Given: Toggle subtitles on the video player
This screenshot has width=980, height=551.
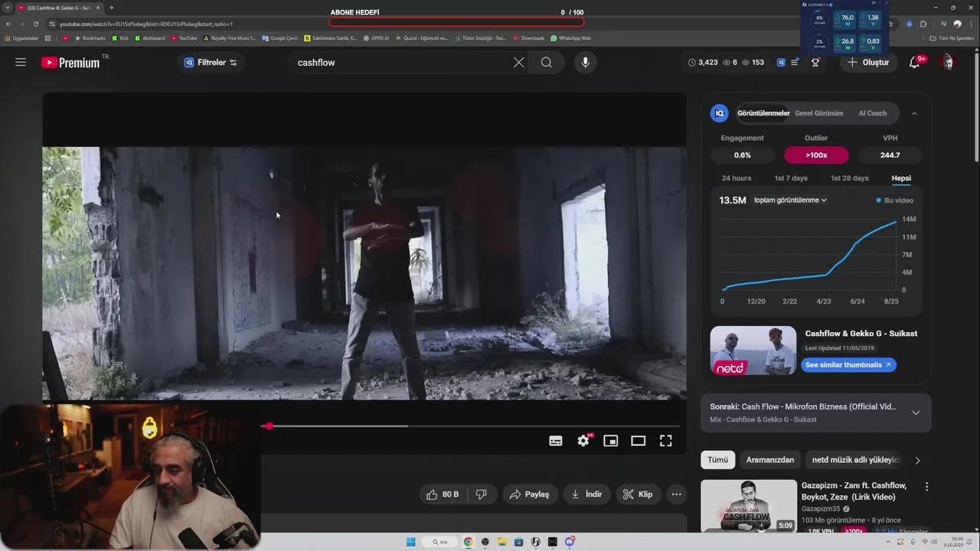Looking at the screenshot, I should coord(556,441).
